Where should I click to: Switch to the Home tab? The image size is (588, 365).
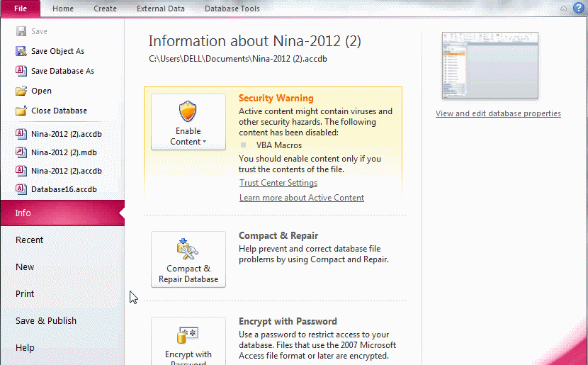point(63,9)
